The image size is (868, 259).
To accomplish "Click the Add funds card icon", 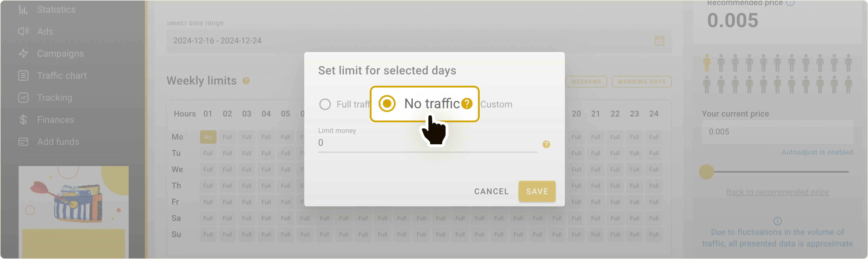I will coord(23,142).
